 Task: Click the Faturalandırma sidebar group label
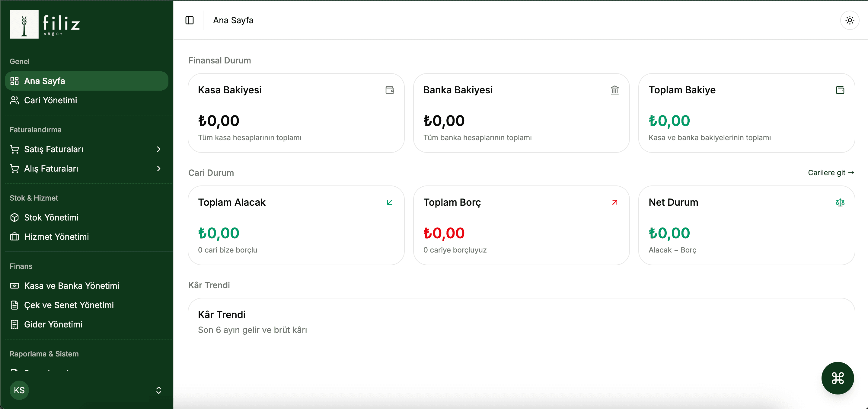(35, 130)
